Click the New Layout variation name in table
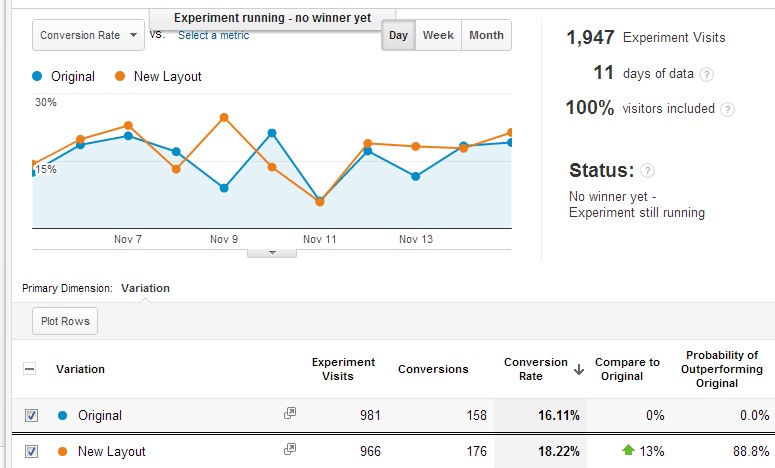The width and height of the screenshot is (775, 468). [x=112, y=451]
